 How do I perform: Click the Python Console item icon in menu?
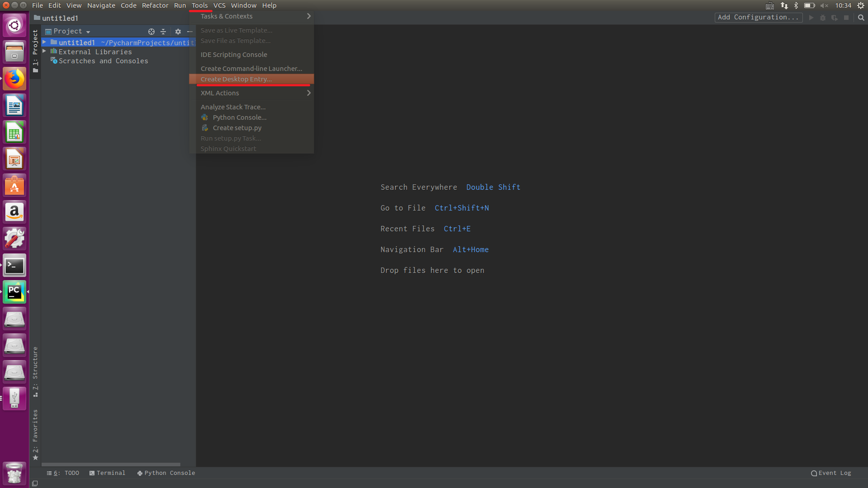click(205, 117)
